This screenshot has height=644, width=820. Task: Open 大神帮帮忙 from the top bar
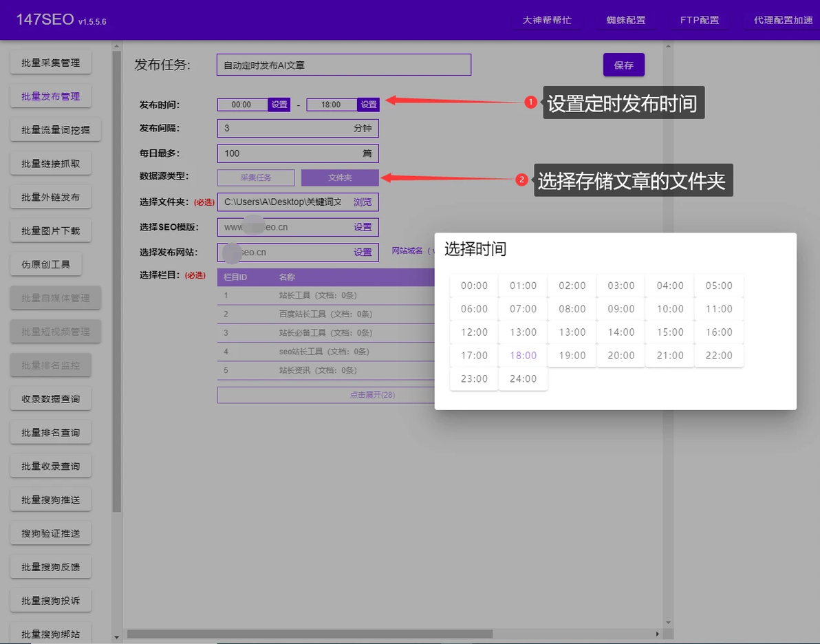click(547, 20)
